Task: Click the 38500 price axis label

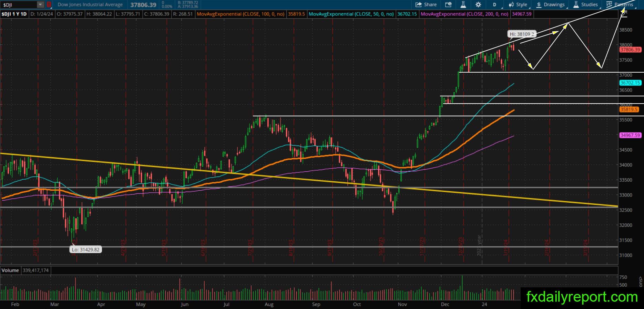Action: pos(626,30)
